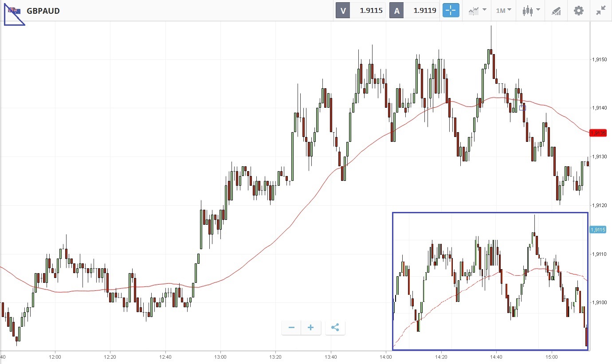
Task: Toggle the crosshair cursor button
Action: [451, 10]
